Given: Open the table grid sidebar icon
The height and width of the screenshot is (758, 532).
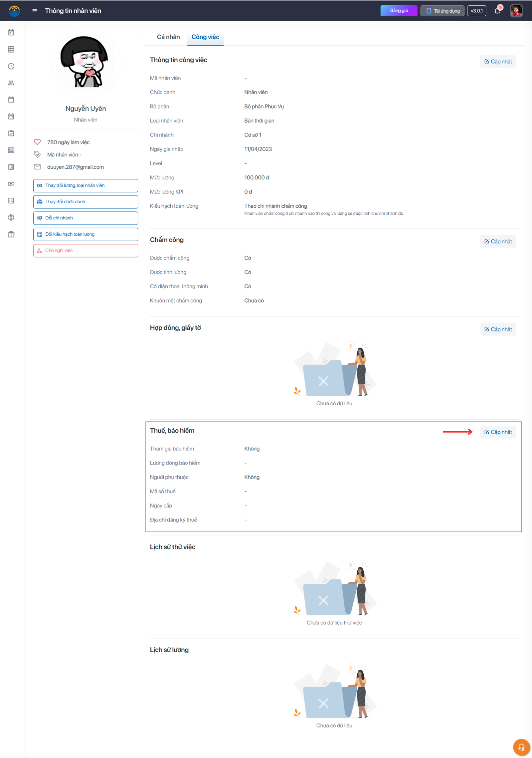Looking at the screenshot, I should point(11,49).
